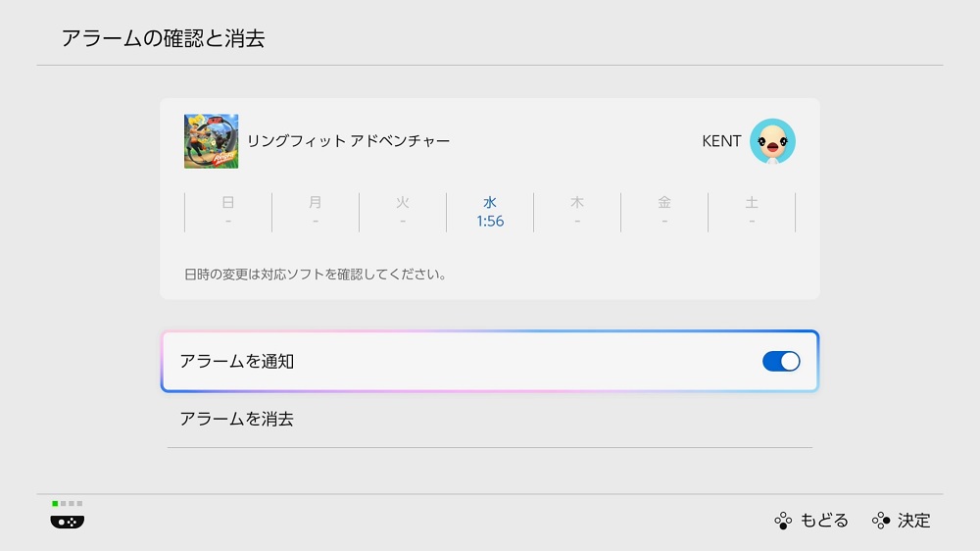Click the リングフィット アドベンチャー title text
The width and height of the screenshot is (980, 551).
(348, 141)
